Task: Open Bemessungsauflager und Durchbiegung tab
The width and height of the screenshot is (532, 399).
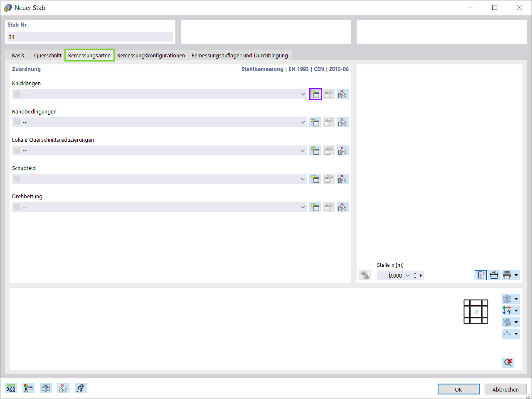Action: [x=240, y=56]
